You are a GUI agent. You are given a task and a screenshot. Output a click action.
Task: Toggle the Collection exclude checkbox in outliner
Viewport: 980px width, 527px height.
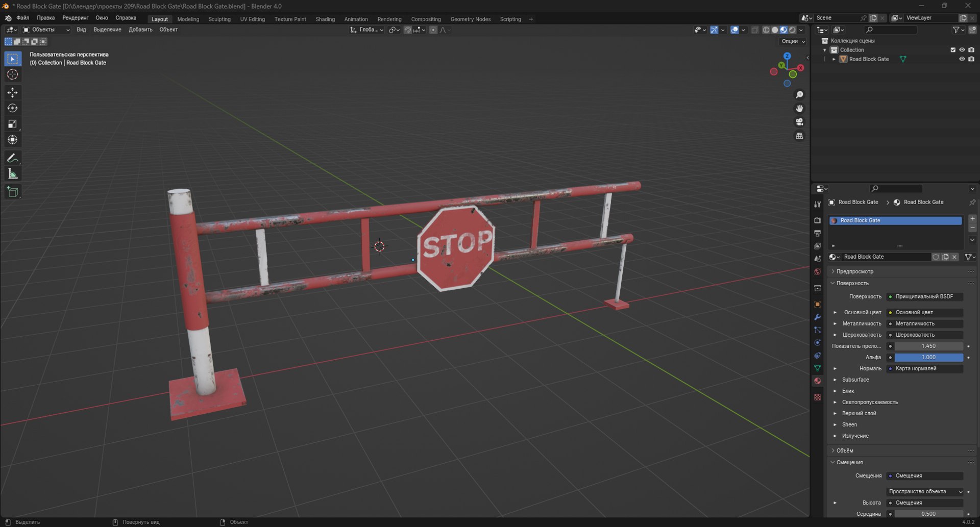[953, 50]
